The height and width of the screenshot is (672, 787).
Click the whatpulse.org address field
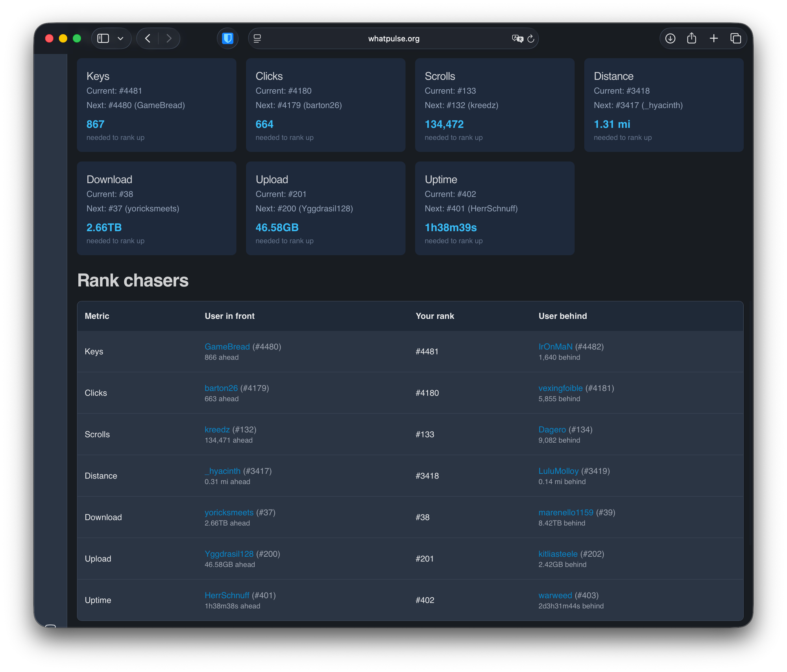[393, 39]
